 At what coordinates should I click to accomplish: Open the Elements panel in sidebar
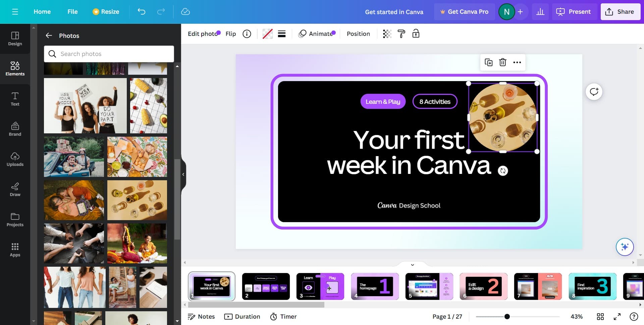tap(15, 68)
